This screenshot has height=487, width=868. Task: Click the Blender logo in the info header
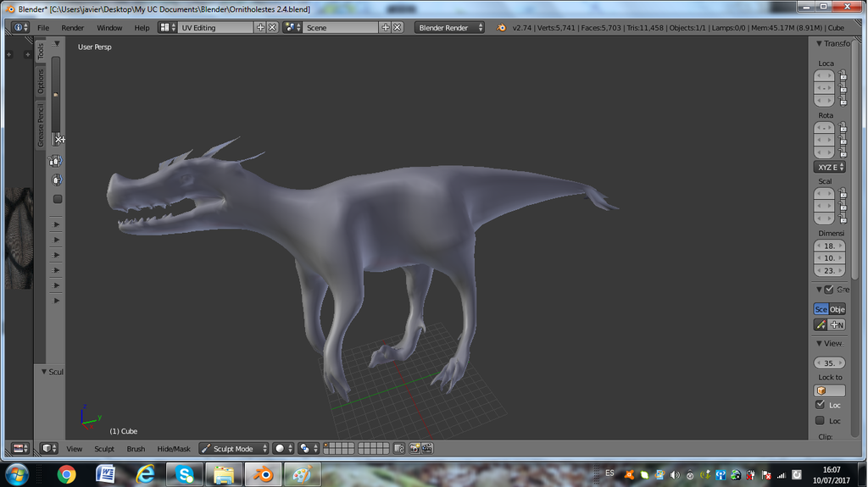coord(502,27)
